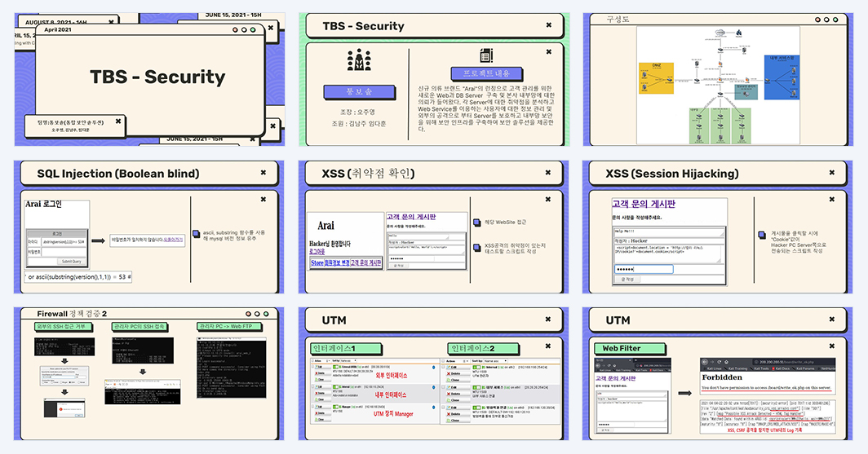Click 글 작성 button in Session Hijacking form
The height and width of the screenshot is (454, 868).
(x=627, y=280)
